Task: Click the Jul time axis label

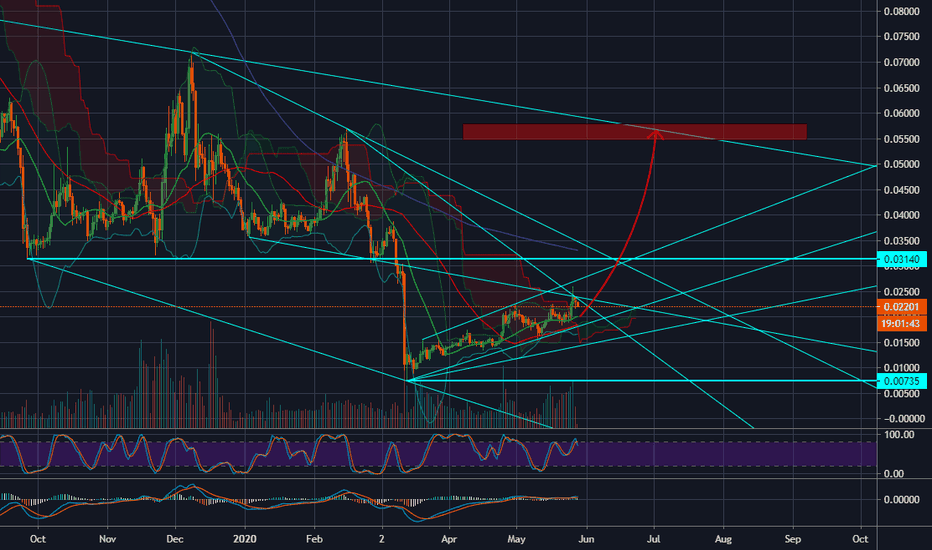Action: 654,539
